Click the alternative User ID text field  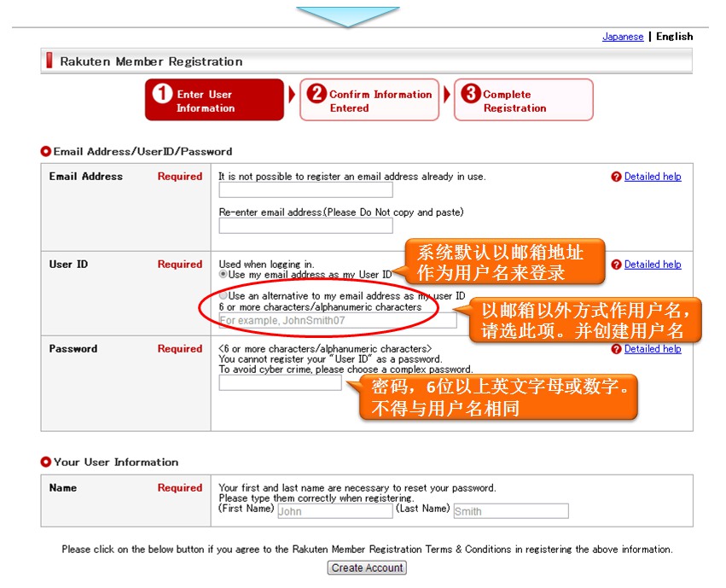338,320
